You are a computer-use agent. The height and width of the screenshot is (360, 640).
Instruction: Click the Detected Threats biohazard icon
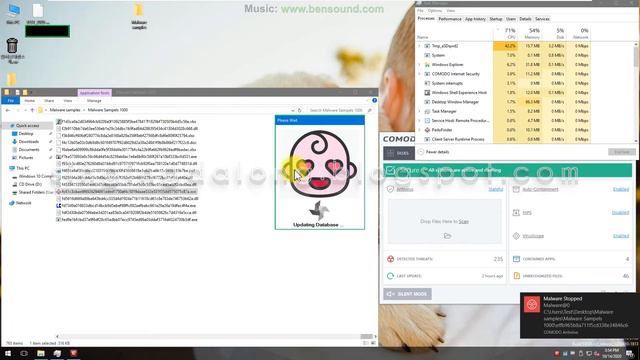390,259
